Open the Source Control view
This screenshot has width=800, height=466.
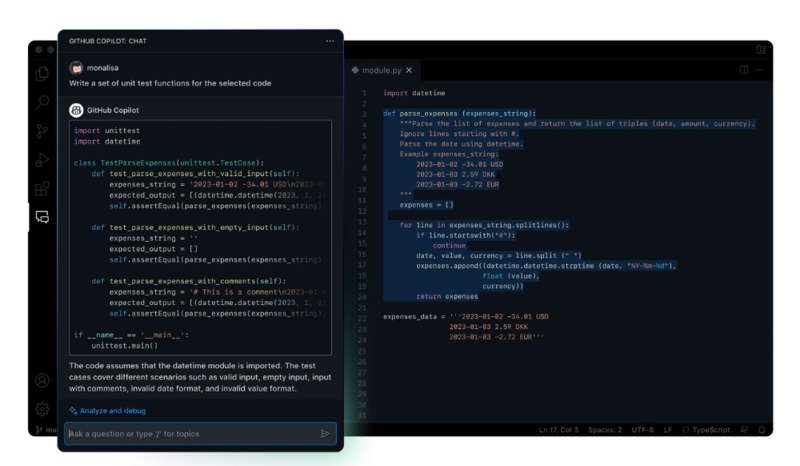[x=42, y=131]
